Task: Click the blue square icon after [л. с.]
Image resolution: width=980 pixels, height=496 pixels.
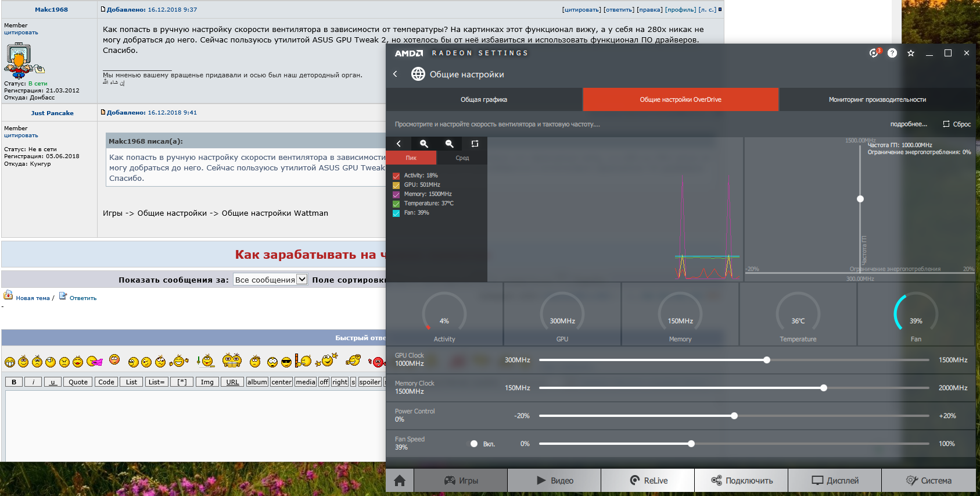Action: (x=720, y=9)
